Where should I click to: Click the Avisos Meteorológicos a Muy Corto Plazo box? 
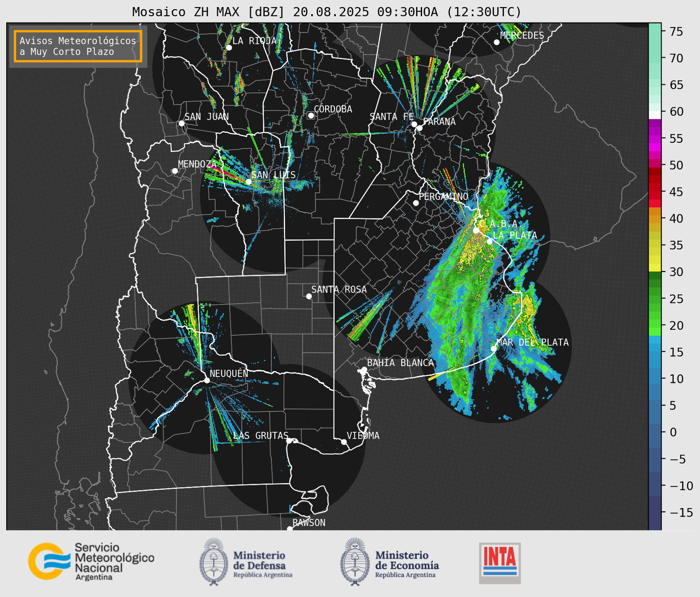(78, 46)
